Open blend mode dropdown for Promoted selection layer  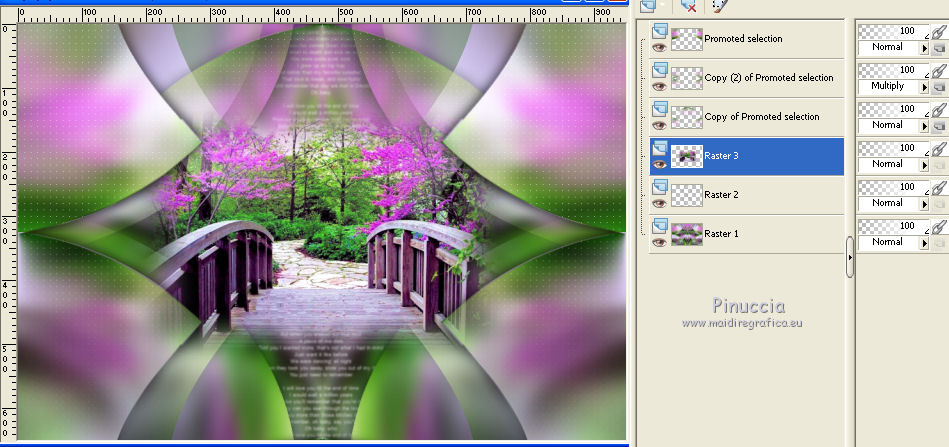[924, 48]
